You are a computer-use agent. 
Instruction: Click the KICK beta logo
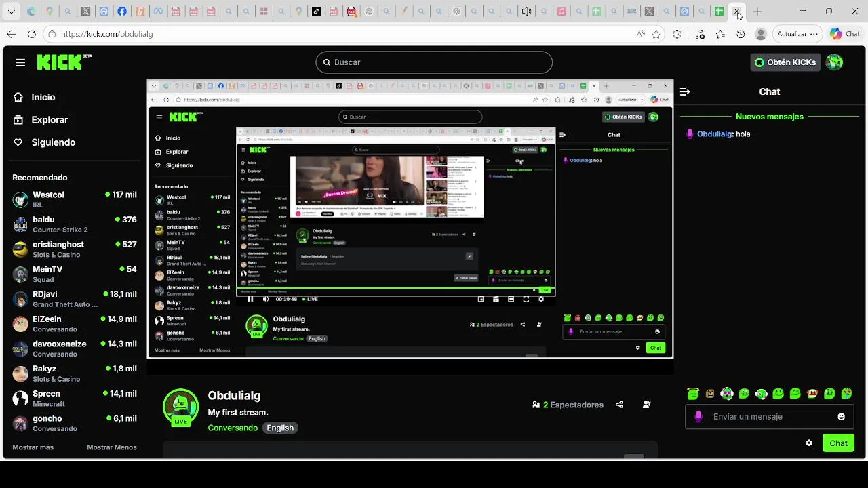64,62
